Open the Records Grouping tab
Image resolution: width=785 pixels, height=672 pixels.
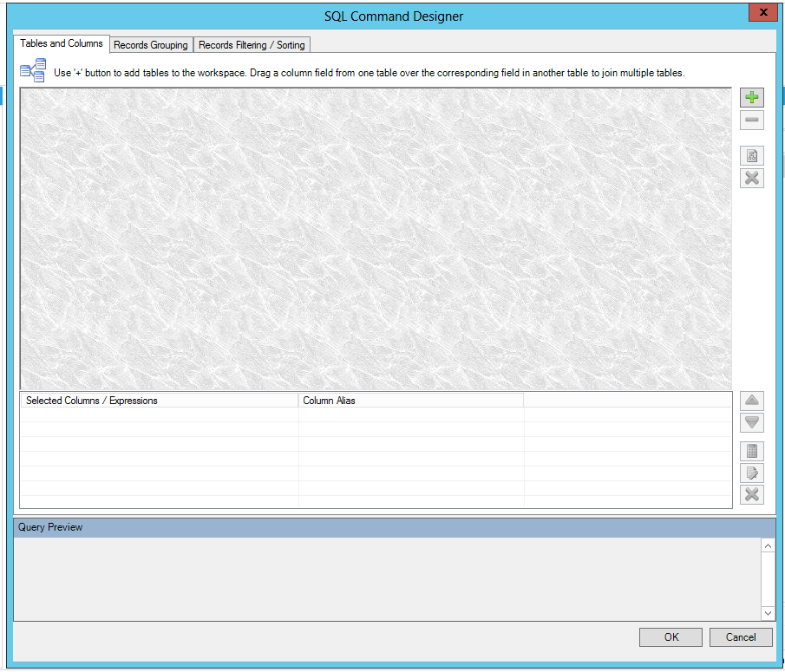tap(151, 45)
